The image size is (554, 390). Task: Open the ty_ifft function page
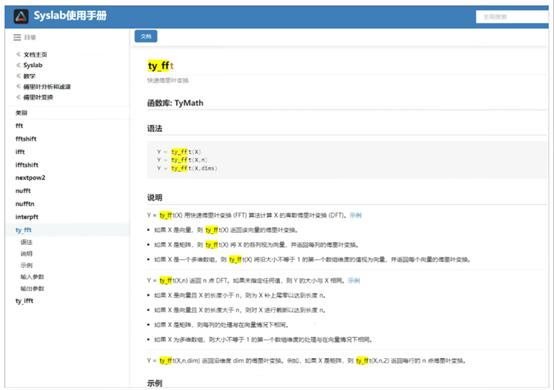point(24,301)
